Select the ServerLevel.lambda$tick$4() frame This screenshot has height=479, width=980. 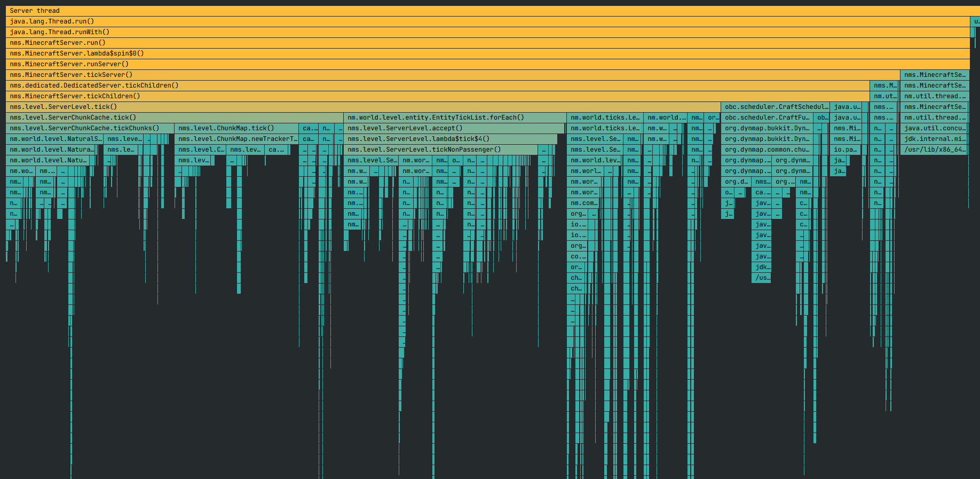point(450,139)
